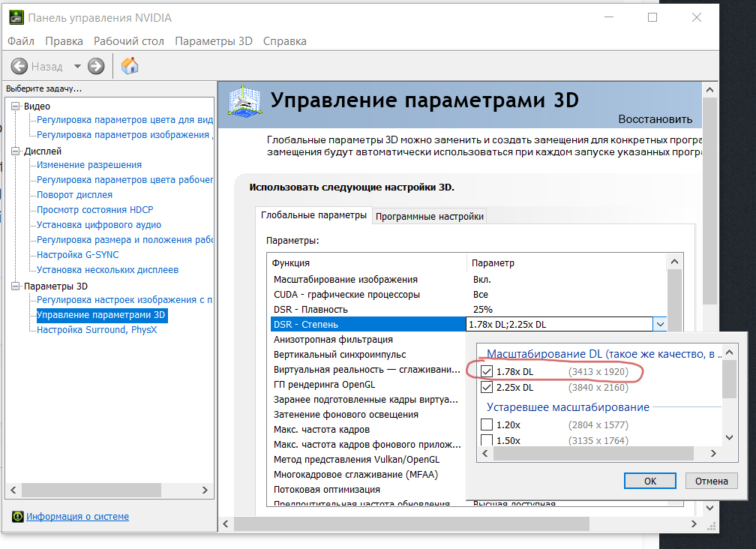Enable the 1.50x legacy scaling checkbox
The height and width of the screenshot is (549, 756).
487,440
